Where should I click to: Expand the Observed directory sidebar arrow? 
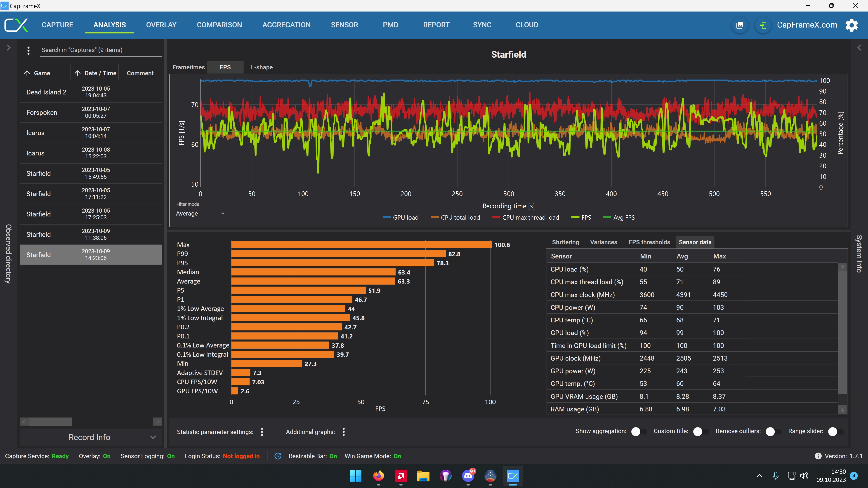(x=9, y=48)
